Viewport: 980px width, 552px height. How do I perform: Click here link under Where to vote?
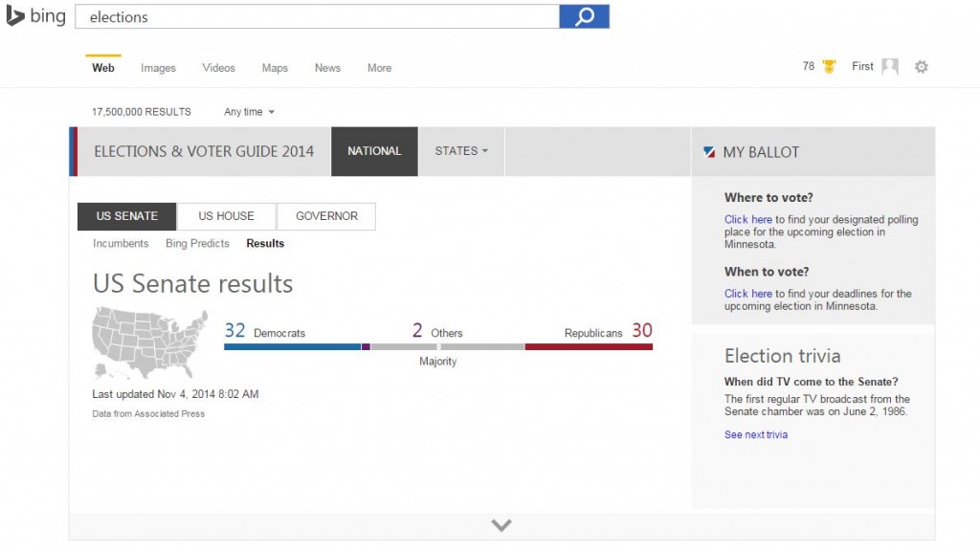(x=748, y=219)
